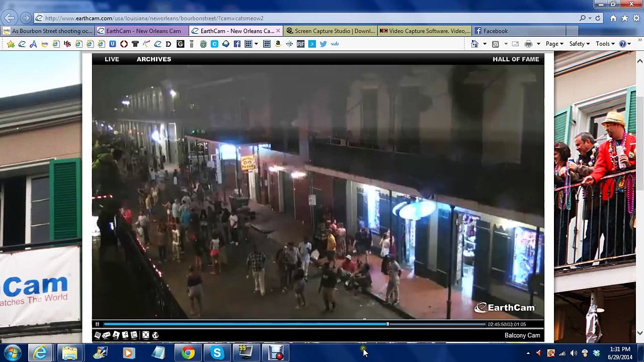This screenshot has width=644, height=362.
Task: Expand the address bar search dropdown arrow
Action: pyautogui.click(x=590, y=18)
